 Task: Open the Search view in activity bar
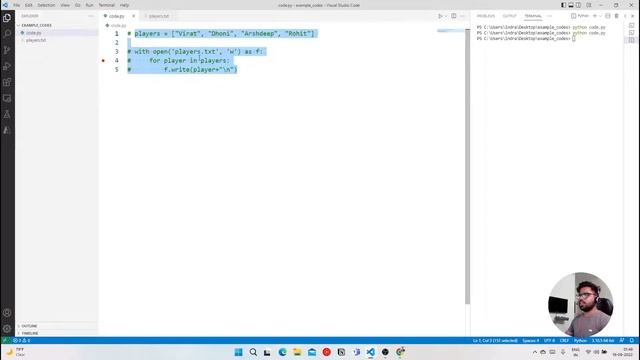pyautogui.click(x=7, y=34)
